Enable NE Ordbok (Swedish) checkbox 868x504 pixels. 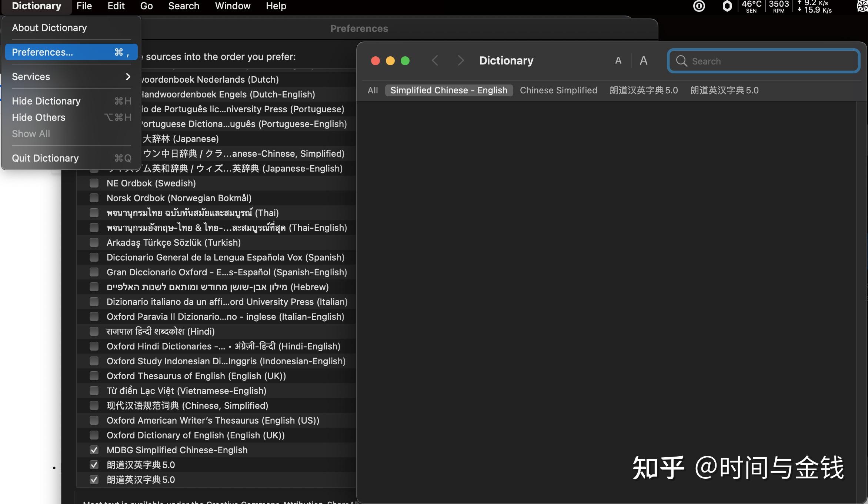click(94, 183)
